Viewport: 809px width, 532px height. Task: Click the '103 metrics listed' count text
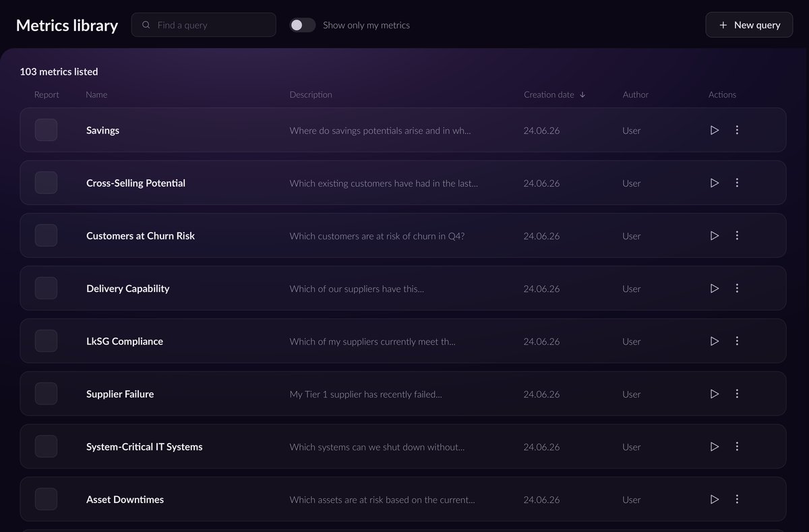tap(59, 71)
